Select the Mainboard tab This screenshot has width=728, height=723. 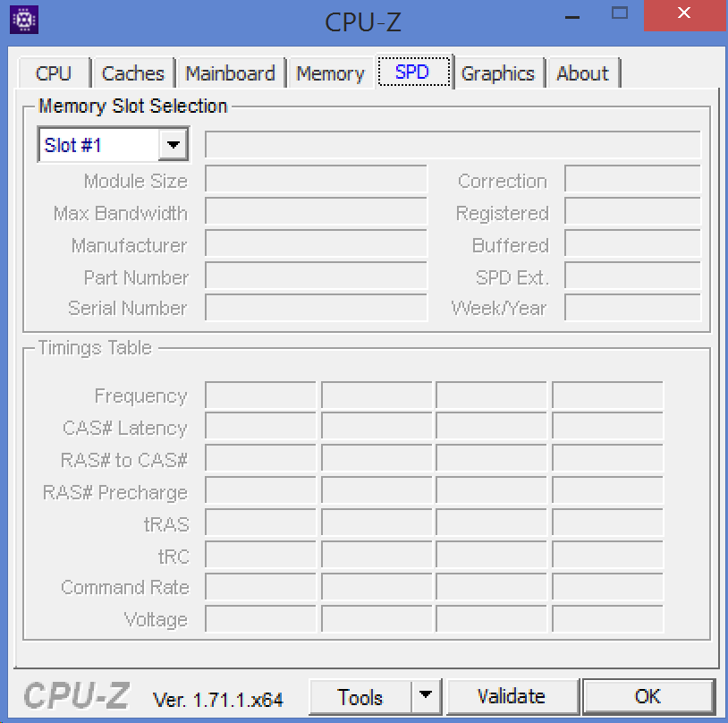230,73
